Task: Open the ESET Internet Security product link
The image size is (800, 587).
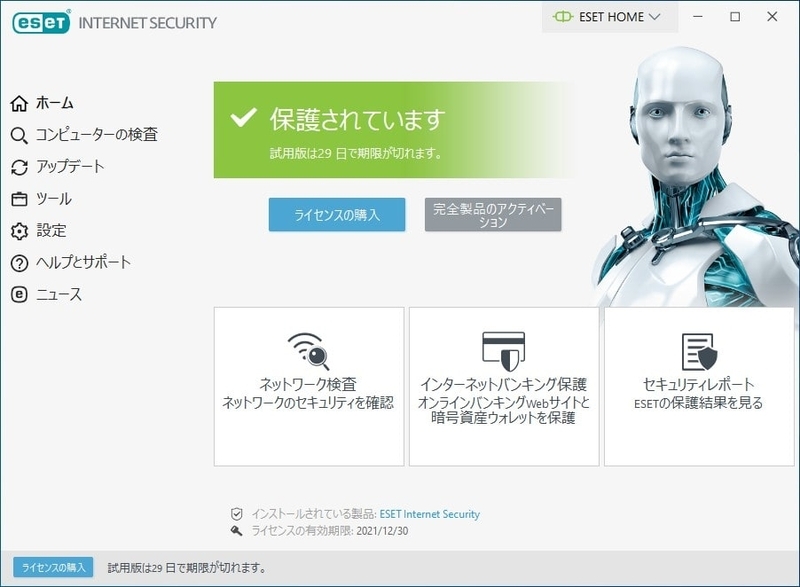Action: pos(430,514)
